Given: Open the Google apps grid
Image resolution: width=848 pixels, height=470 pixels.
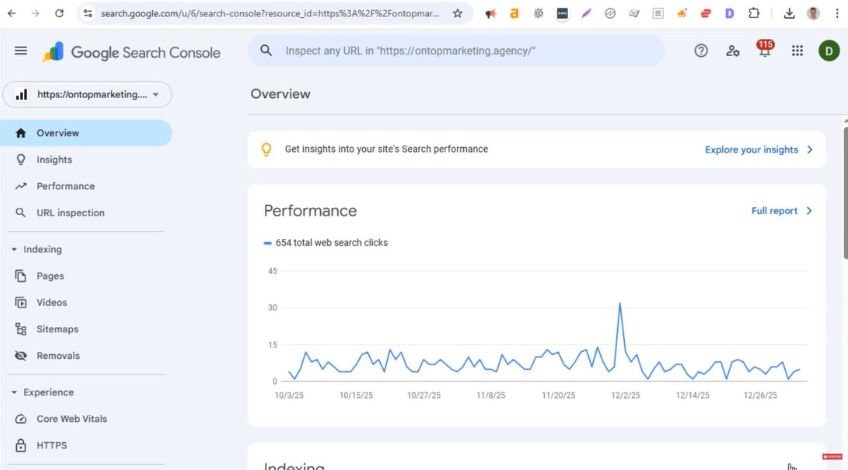Looking at the screenshot, I should (x=797, y=51).
